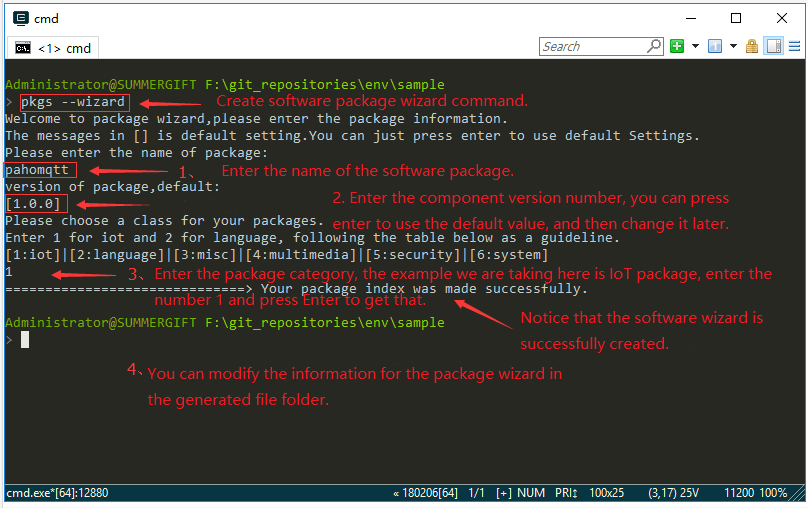Click the [+] new console status item

(x=504, y=493)
